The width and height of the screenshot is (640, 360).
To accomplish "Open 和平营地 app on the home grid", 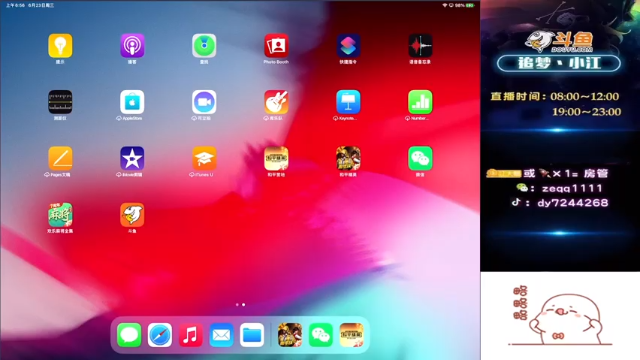I will [x=276, y=158].
